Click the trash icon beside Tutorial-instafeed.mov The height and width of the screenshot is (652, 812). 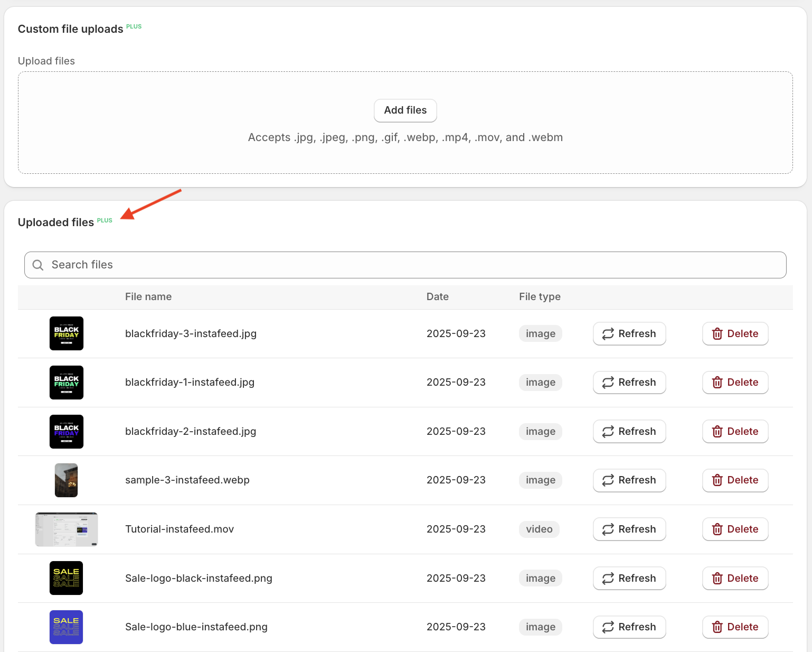tap(717, 529)
